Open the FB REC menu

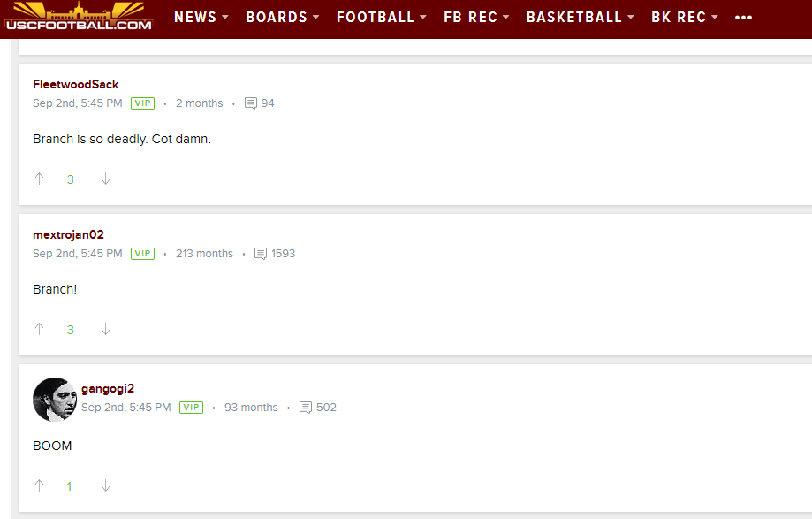pos(476,17)
